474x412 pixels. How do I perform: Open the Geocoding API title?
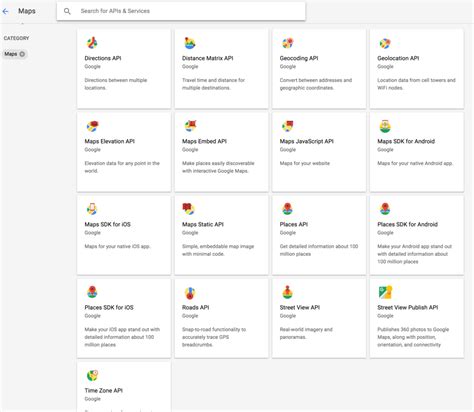point(299,58)
